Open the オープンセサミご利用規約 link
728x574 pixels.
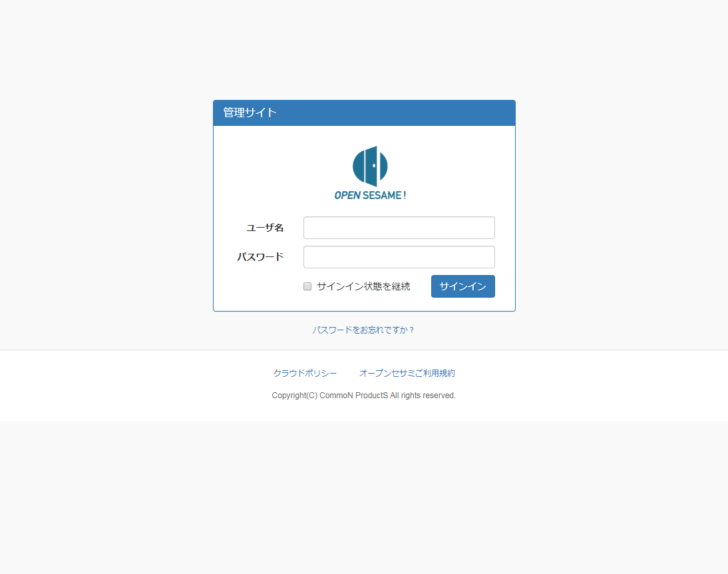coord(407,373)
